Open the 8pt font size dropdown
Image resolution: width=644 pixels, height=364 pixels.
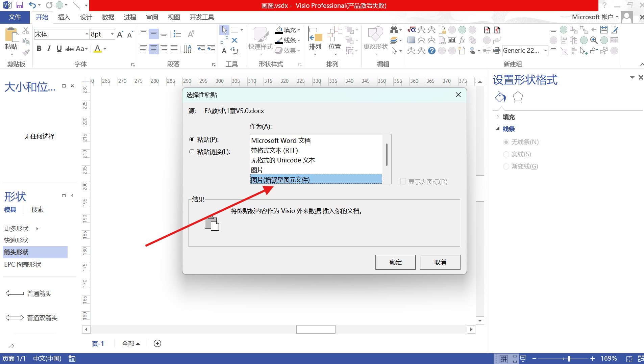point(112,34)
